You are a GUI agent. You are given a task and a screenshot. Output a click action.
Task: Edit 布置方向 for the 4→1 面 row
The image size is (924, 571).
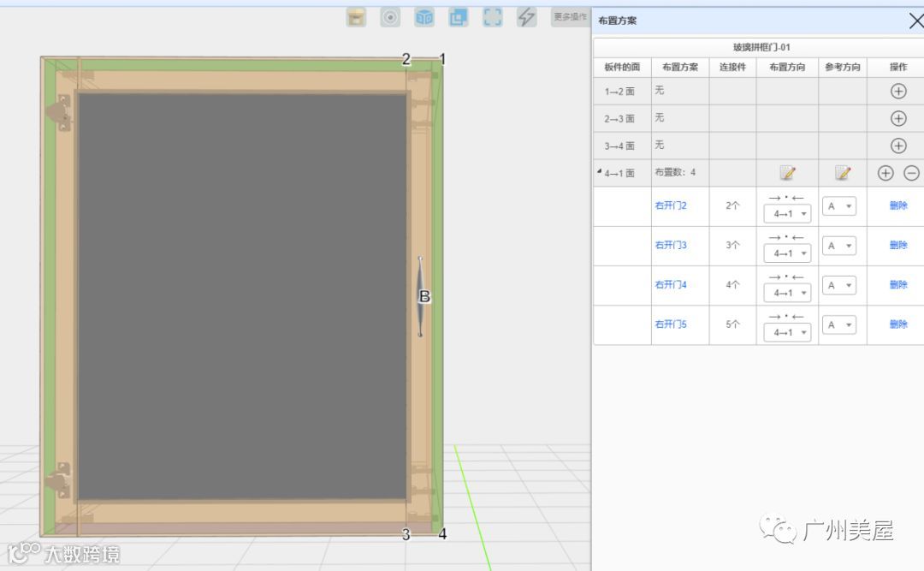tap(787, 173)
